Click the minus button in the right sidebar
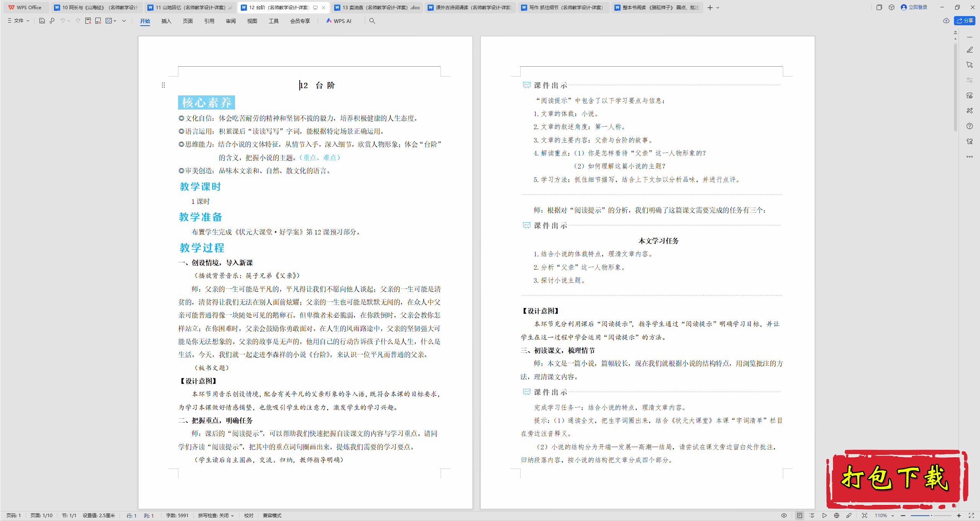The image size is (980, 521). coord(970,37)
